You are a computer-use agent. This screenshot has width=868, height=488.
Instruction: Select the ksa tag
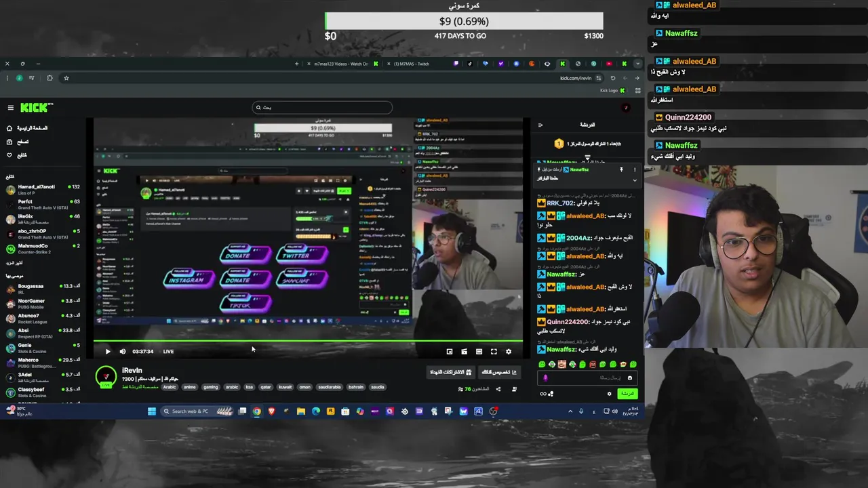click(249, 387)
